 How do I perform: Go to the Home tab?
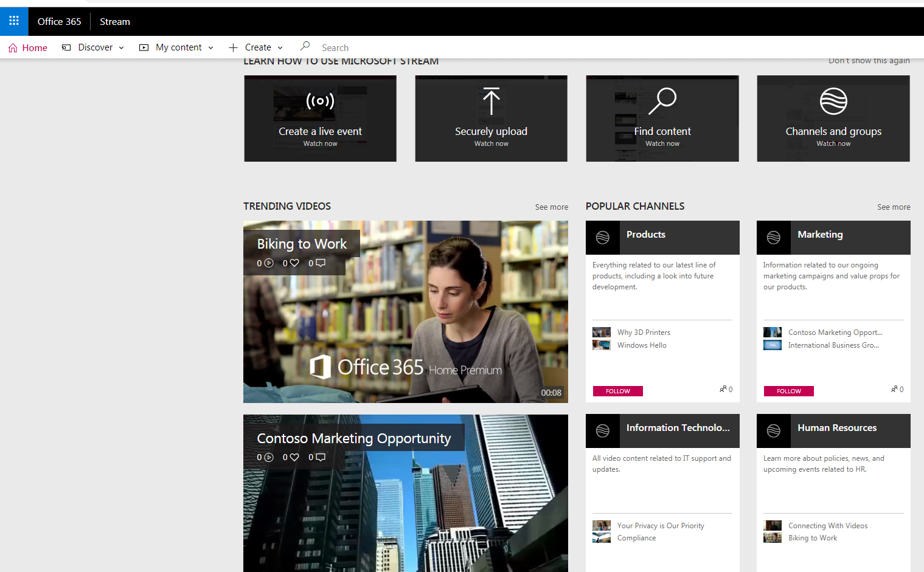[28, 47]
